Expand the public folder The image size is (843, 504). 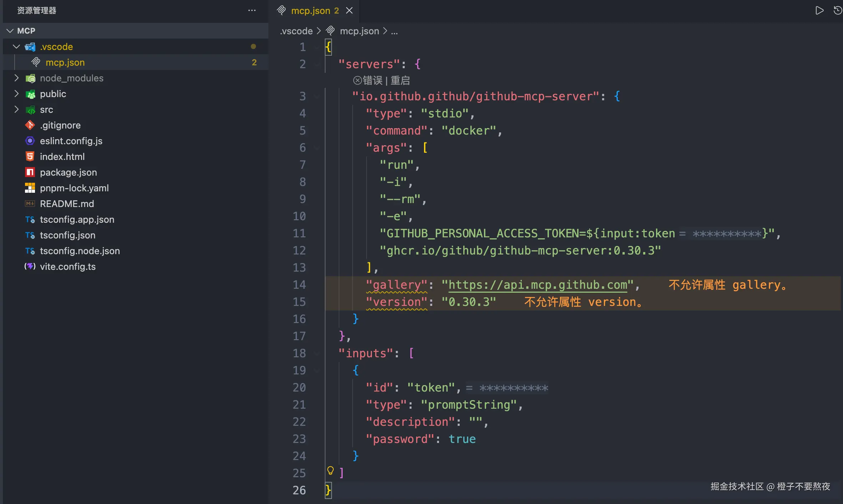click(x=16, y=94)
